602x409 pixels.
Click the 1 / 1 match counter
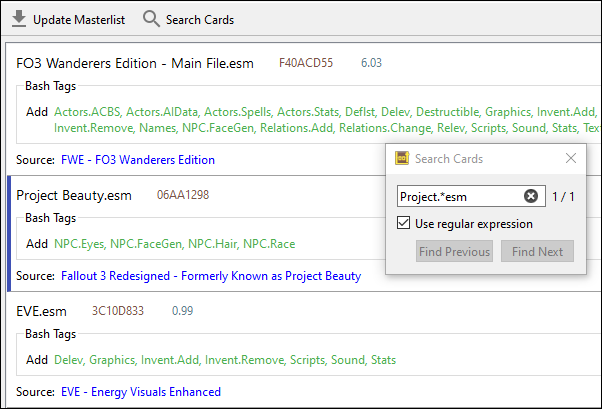[563, 197]
